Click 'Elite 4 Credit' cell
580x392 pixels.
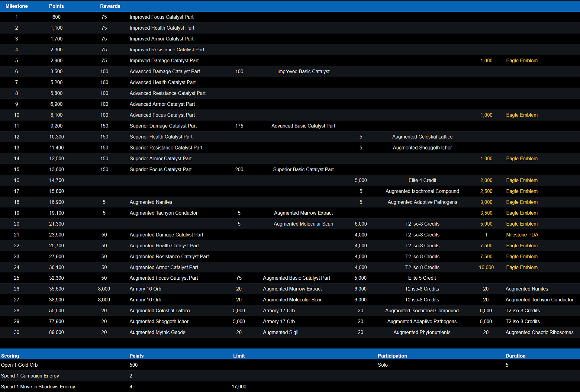tap(422, 180)
